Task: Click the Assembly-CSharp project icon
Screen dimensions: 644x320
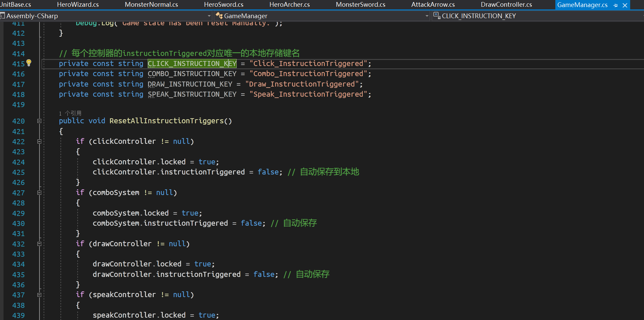Action: pyautogui.click(x=2, y=15)
